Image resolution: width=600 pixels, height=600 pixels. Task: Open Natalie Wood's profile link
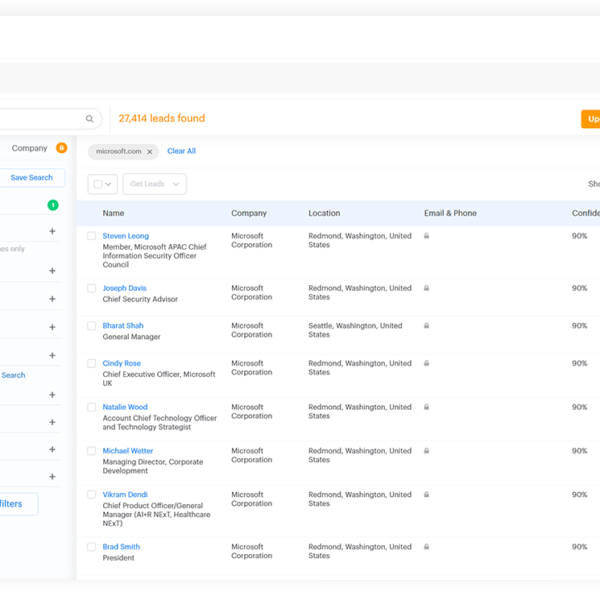[x=125, y=407]
